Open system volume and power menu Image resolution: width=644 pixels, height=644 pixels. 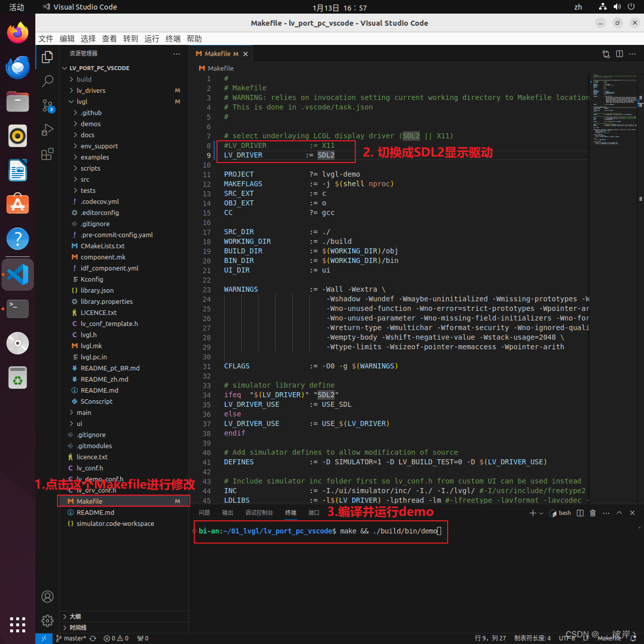pyautogui.click(x=617, y=7)
